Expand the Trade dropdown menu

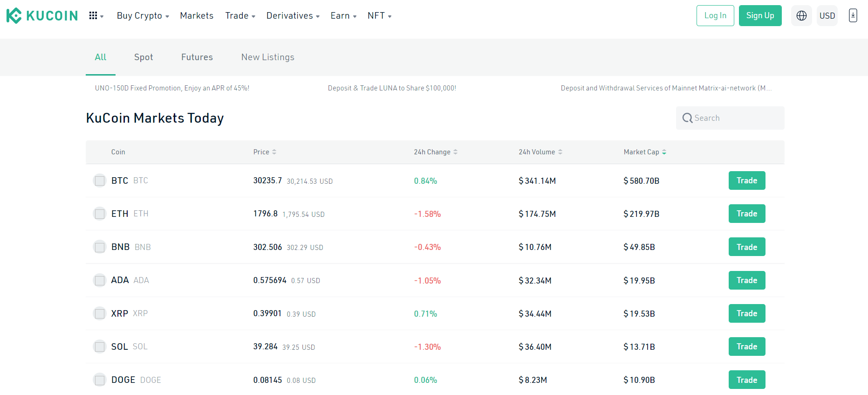[x=240, y=16]
